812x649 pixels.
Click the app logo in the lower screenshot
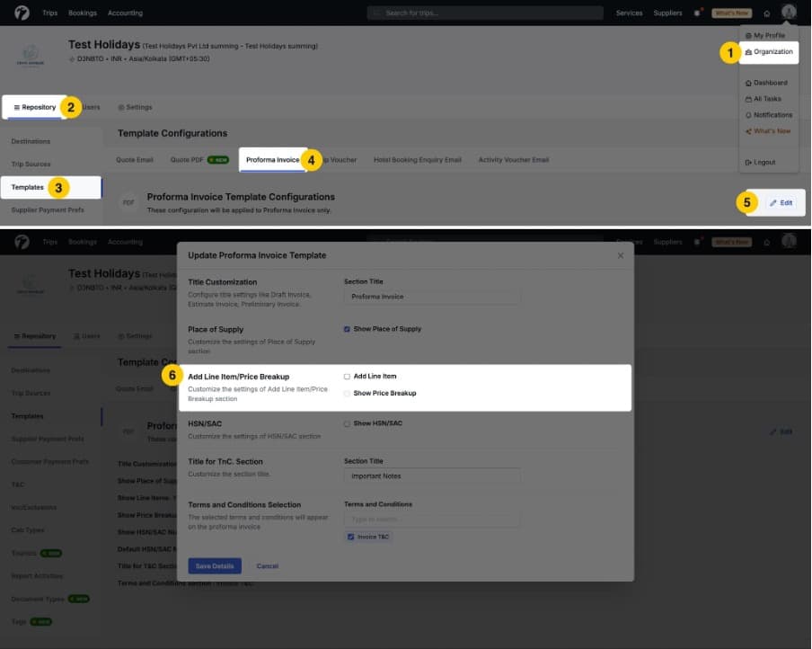click(x=22, y=242)
